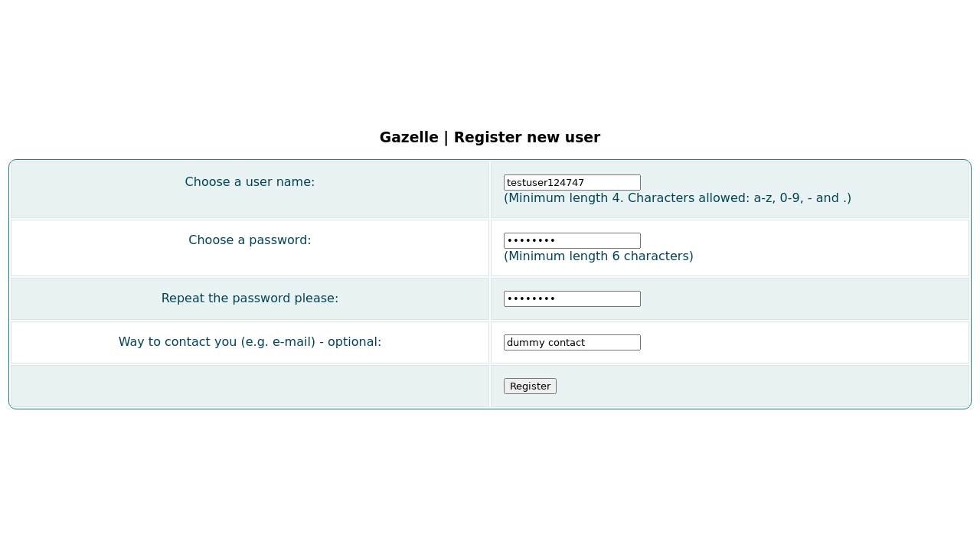This screenshot has width=980, height=551.
Task: Click "Register new user" in the page heading
Action: (x=527, y=138)
